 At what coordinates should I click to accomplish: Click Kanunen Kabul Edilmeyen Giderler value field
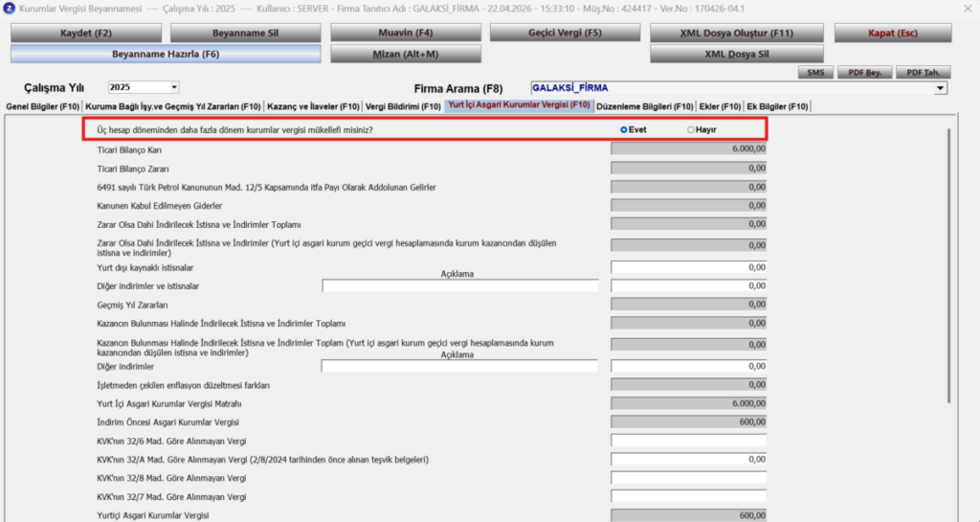689,206
